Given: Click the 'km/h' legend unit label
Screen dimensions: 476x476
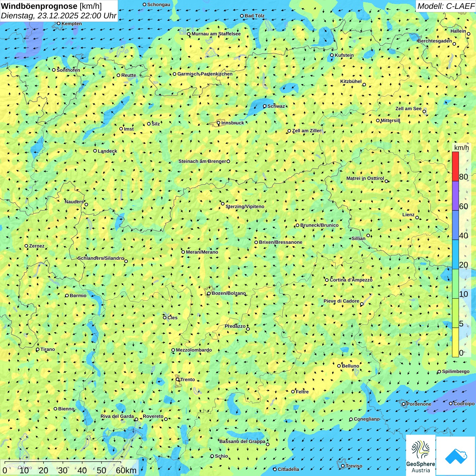Looking at the screenshot, I should [461, 148].
